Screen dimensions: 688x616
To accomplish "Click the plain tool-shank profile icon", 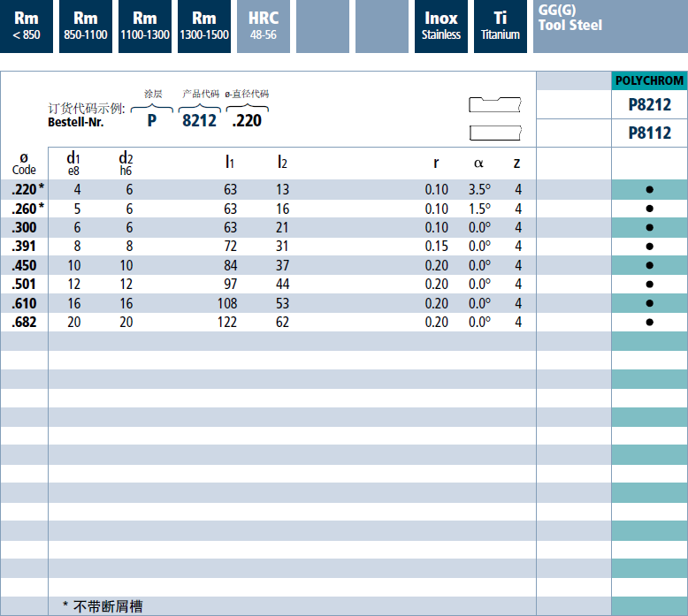I will click(495, 133).
